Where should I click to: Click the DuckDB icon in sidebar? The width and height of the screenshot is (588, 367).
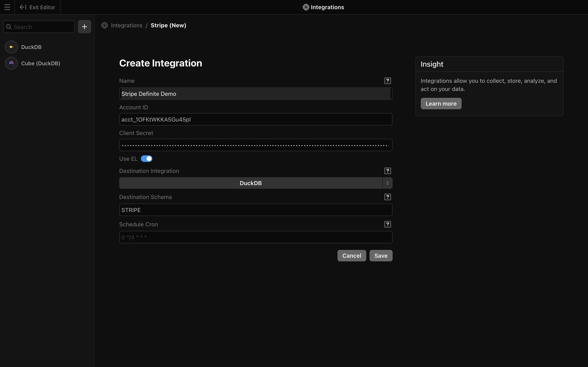pos(11,47)
